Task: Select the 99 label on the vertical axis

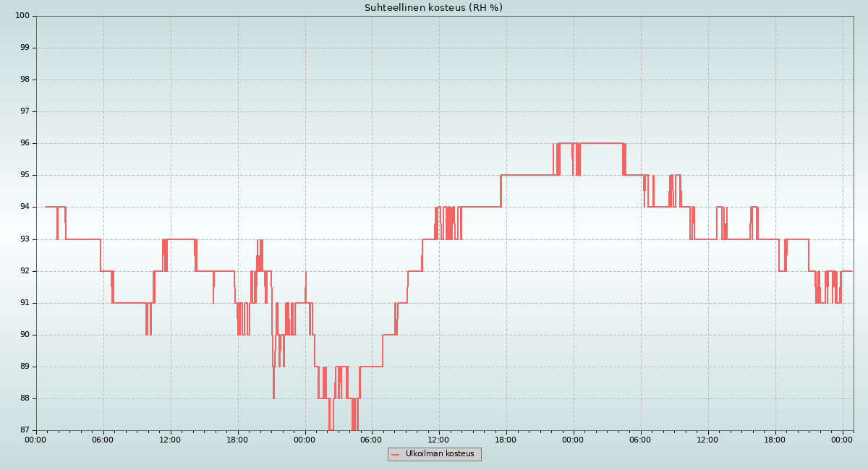Action: pos(25,48)
